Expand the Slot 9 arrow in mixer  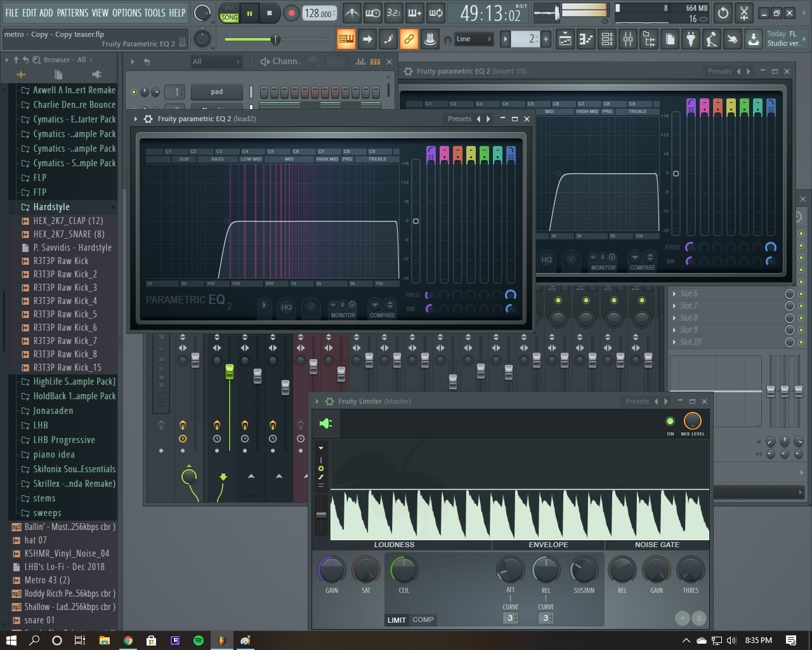coord(674,330)
